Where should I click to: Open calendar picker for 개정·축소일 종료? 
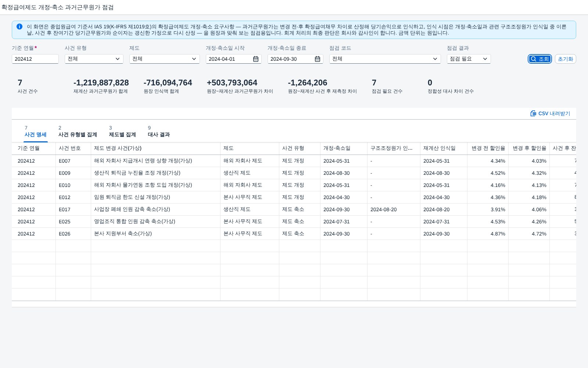point(318,59)
